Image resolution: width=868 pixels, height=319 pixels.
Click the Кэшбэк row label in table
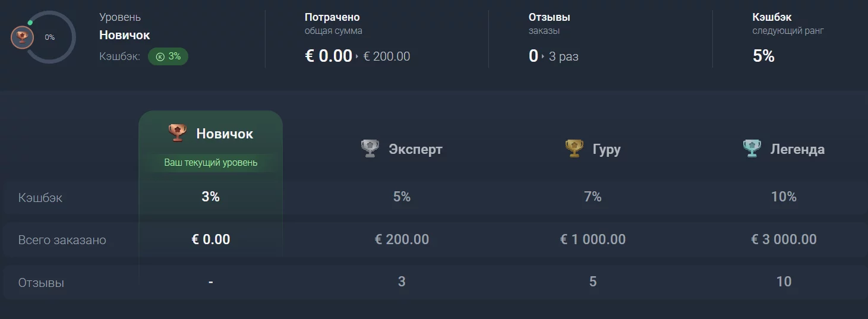40,197
